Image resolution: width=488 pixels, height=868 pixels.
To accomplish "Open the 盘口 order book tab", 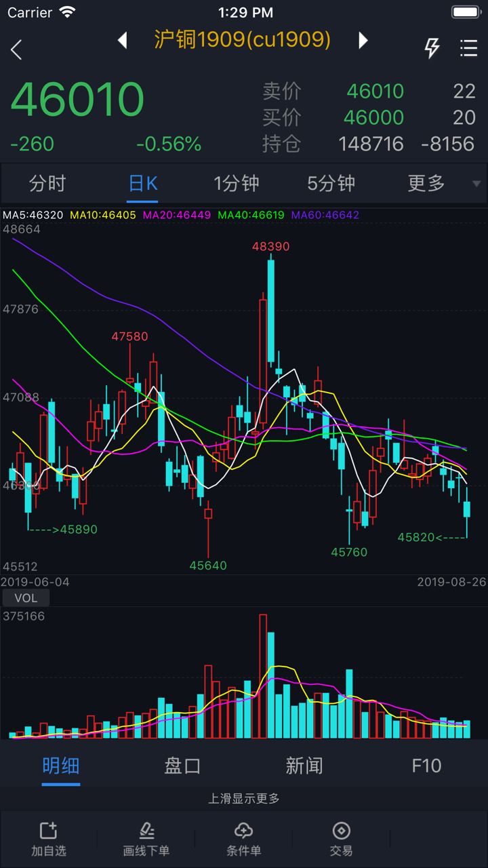I will 182,766.
